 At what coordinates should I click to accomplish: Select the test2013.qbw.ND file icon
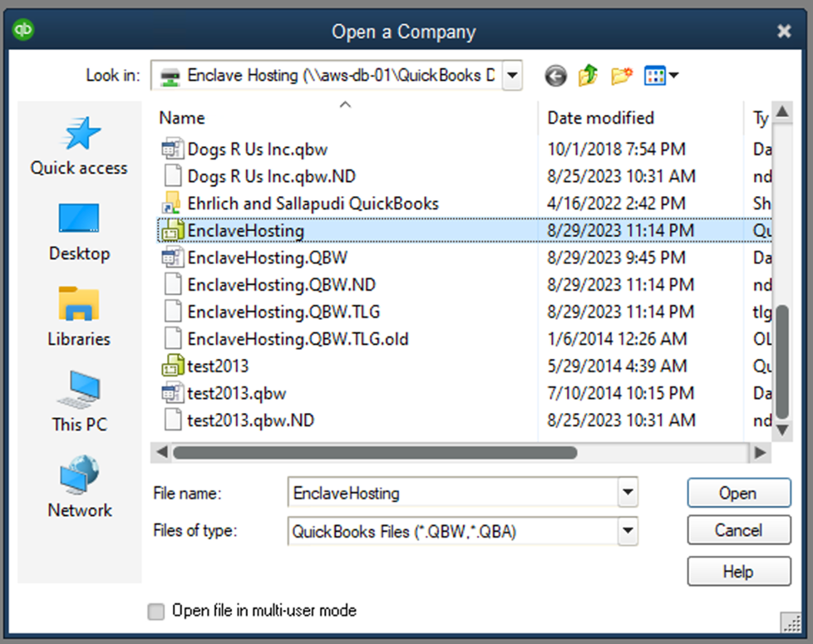click(172, 420)
